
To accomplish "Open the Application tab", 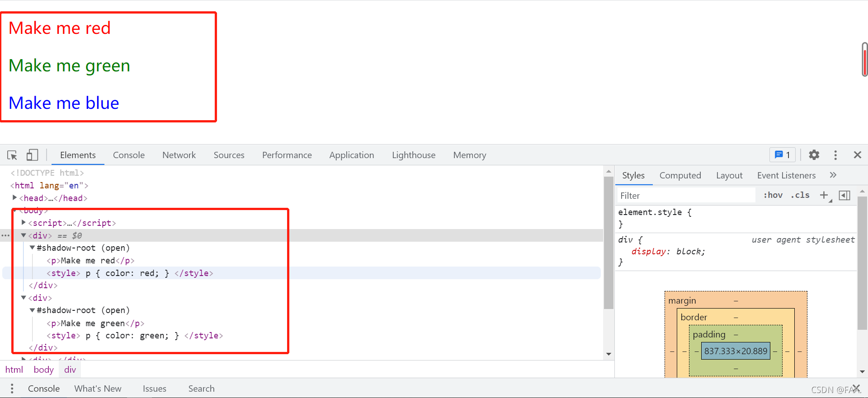I will point(352,155).
